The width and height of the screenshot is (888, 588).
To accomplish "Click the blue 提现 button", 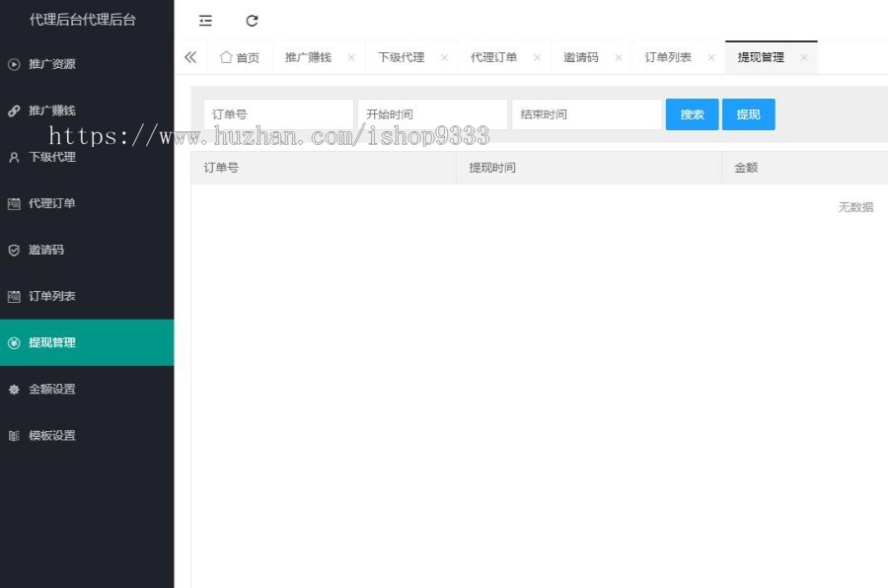I will [749, 114].
